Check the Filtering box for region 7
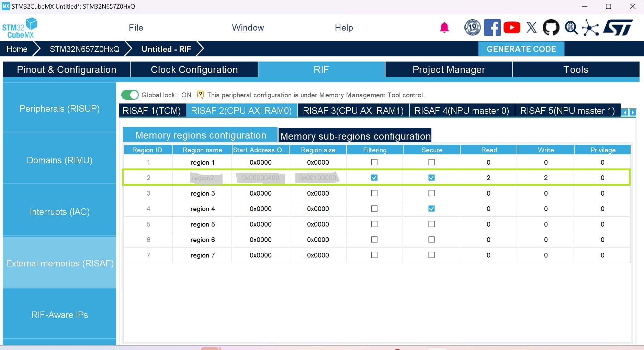Screen dimensions: 644x350 pyautogui.click(x=374, y=255)
